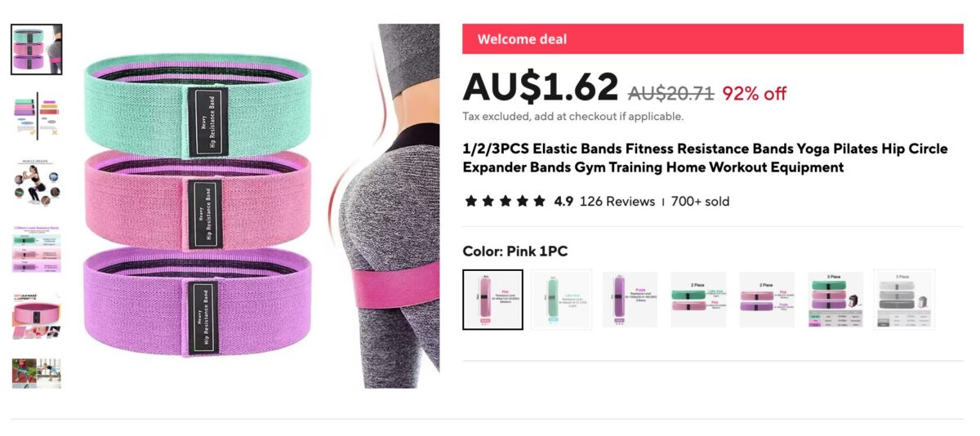Click the product title text
The width and height of the screenshot is (980, 436).
(706, 158)
